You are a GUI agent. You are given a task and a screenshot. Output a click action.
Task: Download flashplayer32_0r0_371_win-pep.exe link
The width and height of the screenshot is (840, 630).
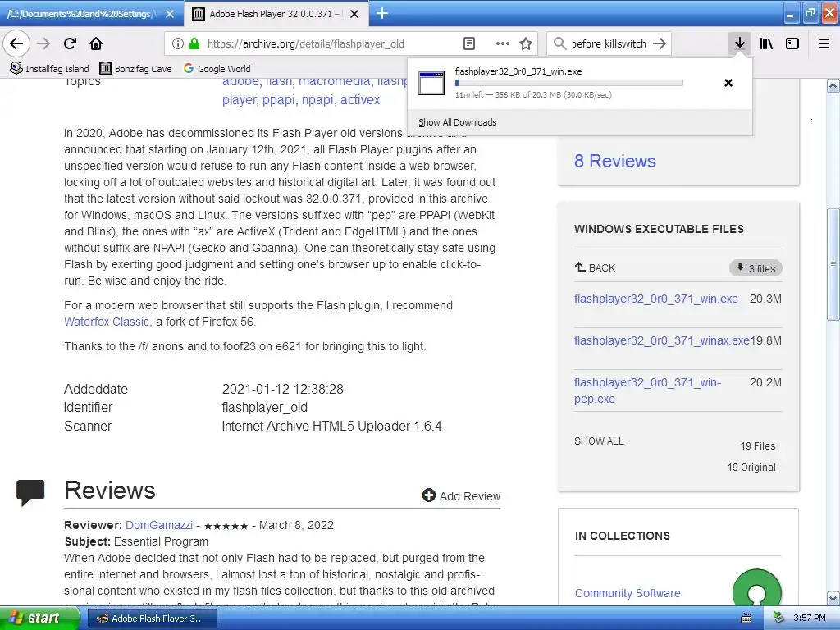[x=648, y=390]
